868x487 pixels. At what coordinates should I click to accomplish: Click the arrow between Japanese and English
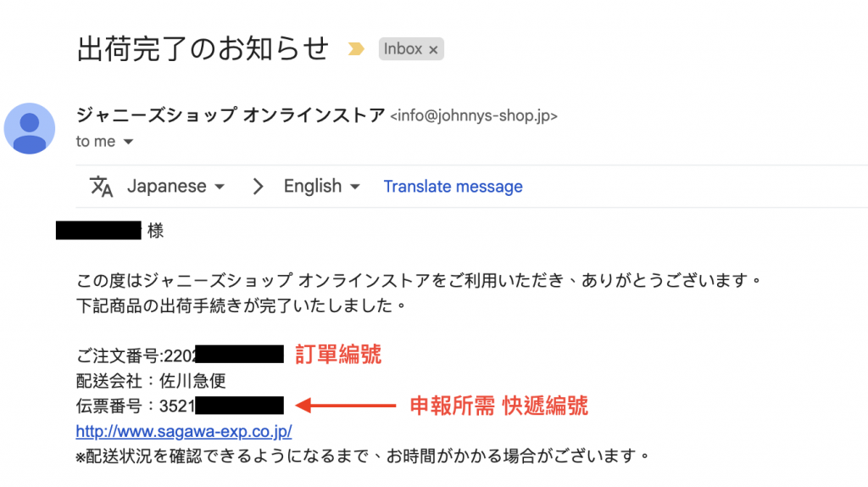pyautogui.click(x=258, y=187)
